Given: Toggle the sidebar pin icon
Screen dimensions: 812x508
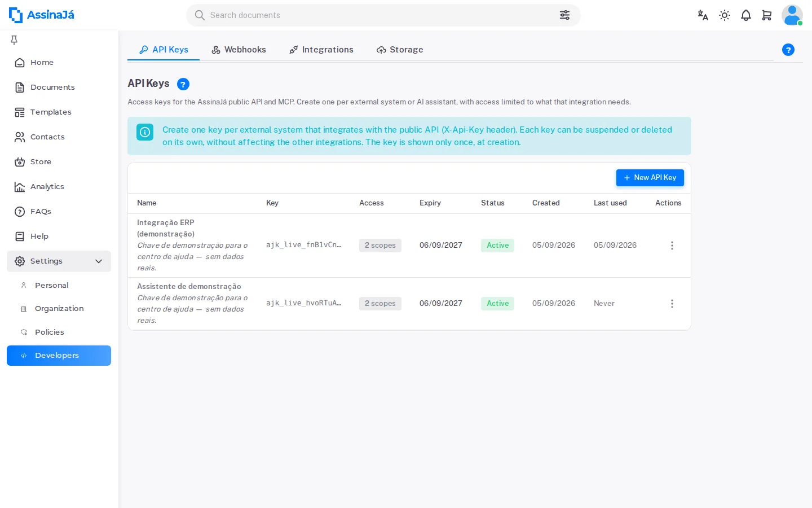Looking at the screenshot, I should [14, 40].
